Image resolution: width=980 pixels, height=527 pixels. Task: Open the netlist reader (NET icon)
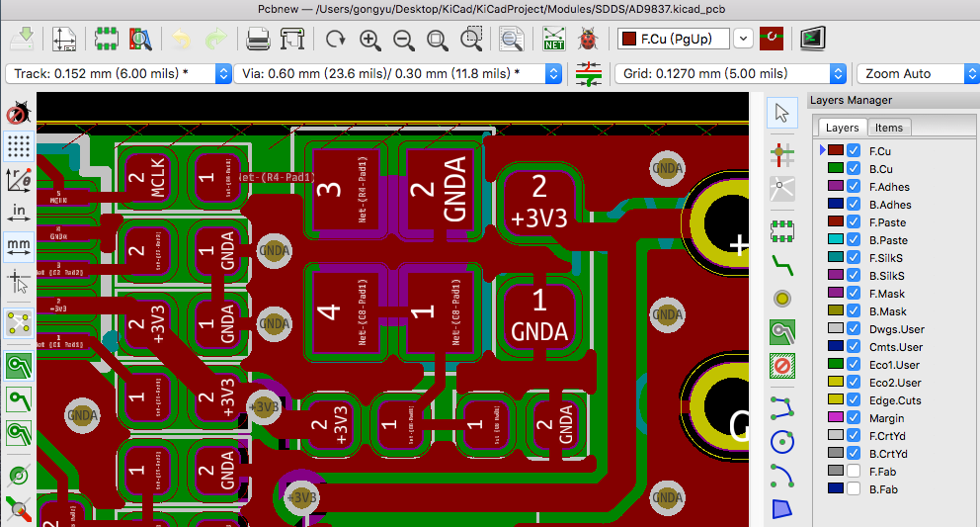[x=554, y=39]
